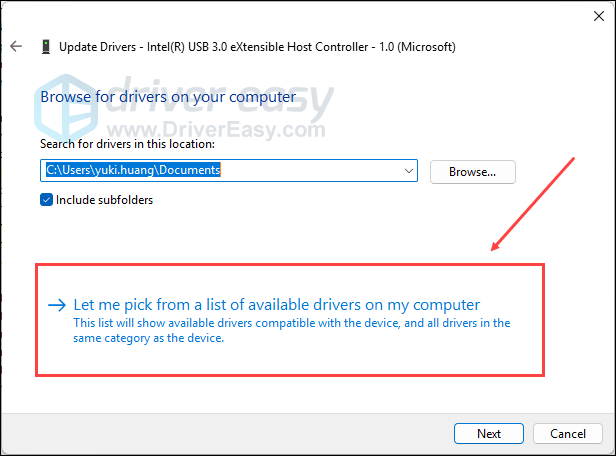Uncheck the Include subfolders checkbox

pyautogui.click(x=47, y=199)
